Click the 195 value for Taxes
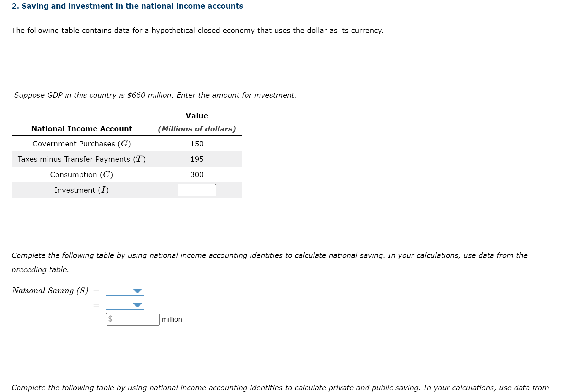Screen dimensions: 568x392 [x=197, y=159]
